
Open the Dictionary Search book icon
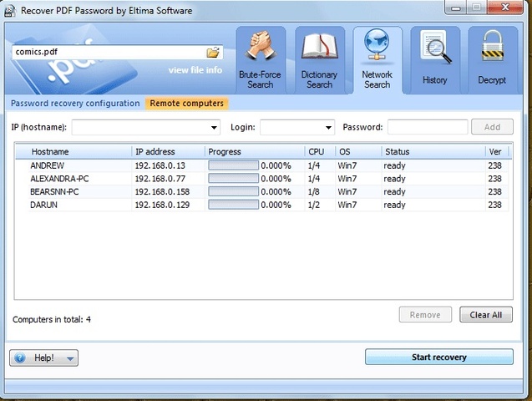coord(320,46)
